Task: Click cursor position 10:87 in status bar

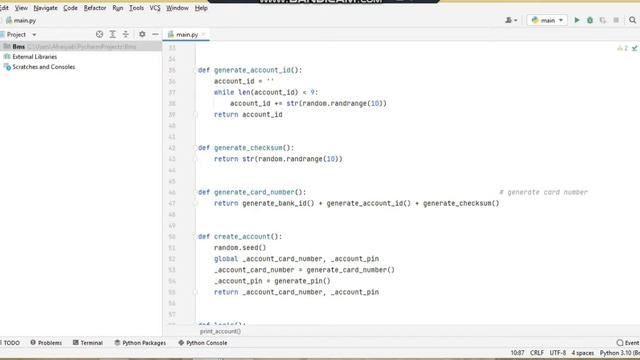Action: [517, 353]
